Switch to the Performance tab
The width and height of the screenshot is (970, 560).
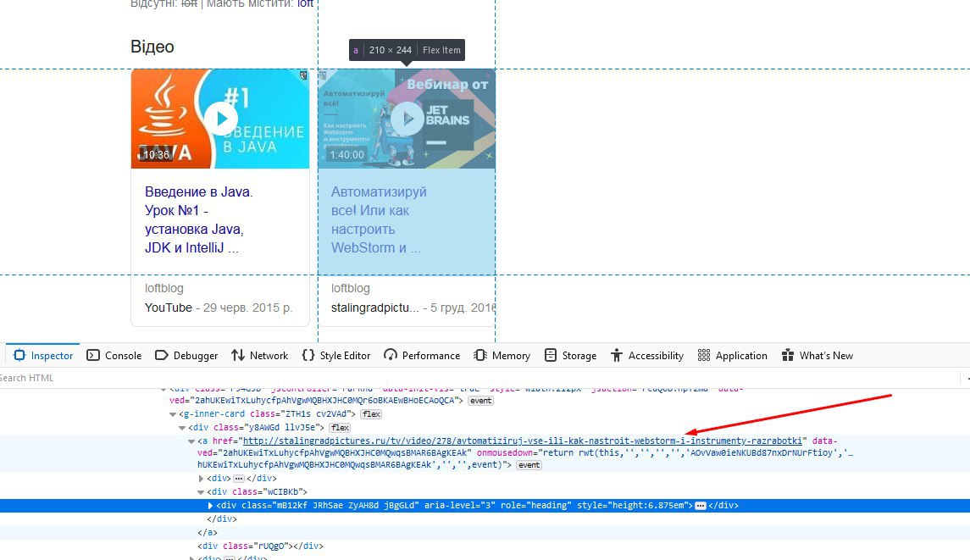point(422,355)
